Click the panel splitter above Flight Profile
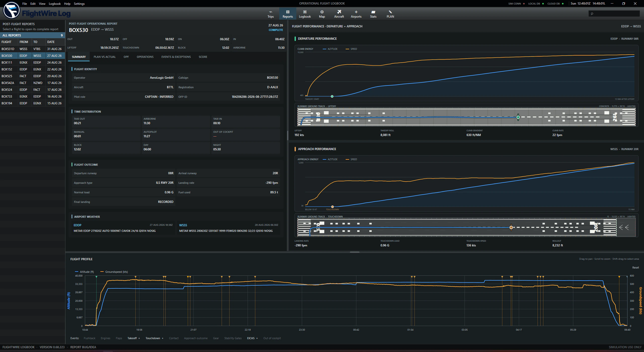 [x=354, y=252]
